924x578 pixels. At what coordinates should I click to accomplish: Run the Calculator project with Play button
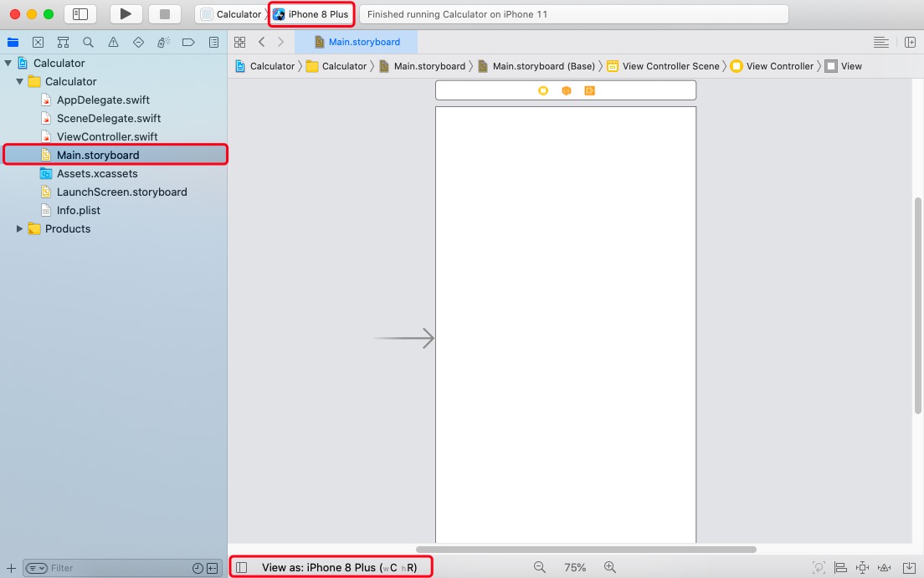[126, 14]
